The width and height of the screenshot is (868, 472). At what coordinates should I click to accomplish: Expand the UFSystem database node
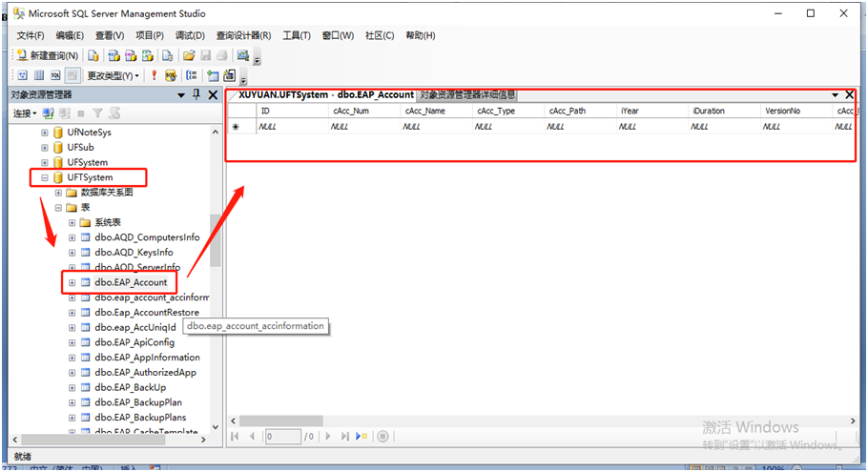point(45,162)
